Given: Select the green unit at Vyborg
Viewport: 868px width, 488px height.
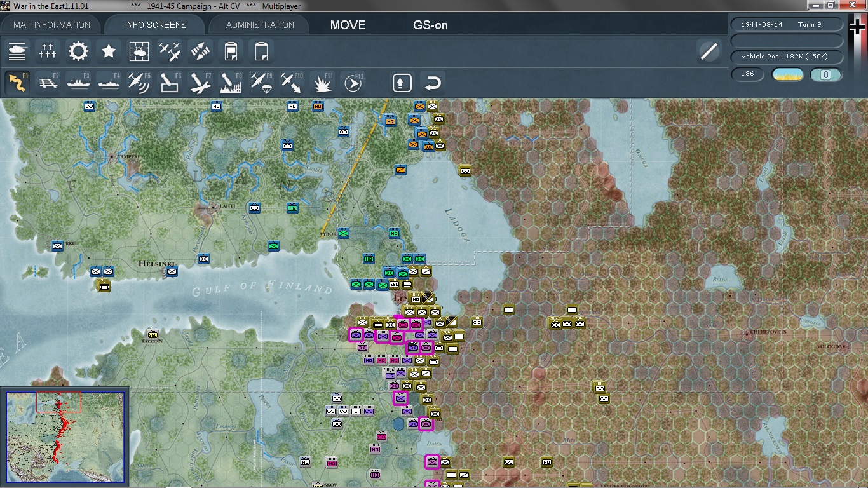Looking at the screenshot, I should [x=343, y=233].
